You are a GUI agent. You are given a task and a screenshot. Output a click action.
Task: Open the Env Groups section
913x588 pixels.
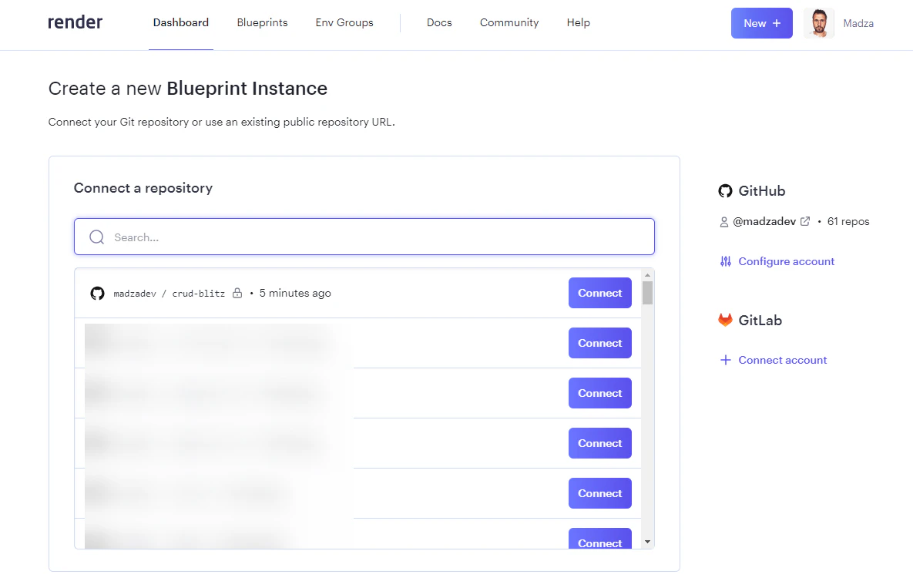344,23
